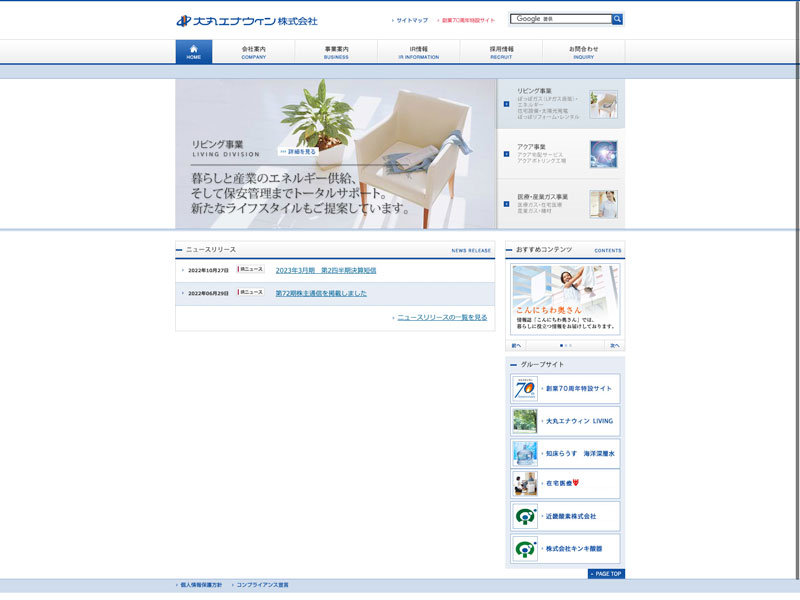Open the 2023年3月期 第2四半期決算短信 news link

tap(325, 270)
